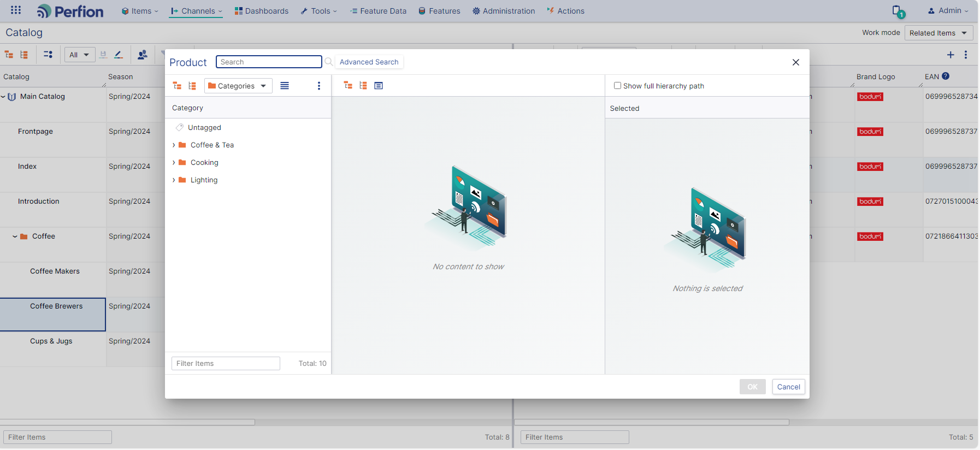Collapse all in dialog category panel
This screenshot has width=980, height=450.
tap(177, 86)
